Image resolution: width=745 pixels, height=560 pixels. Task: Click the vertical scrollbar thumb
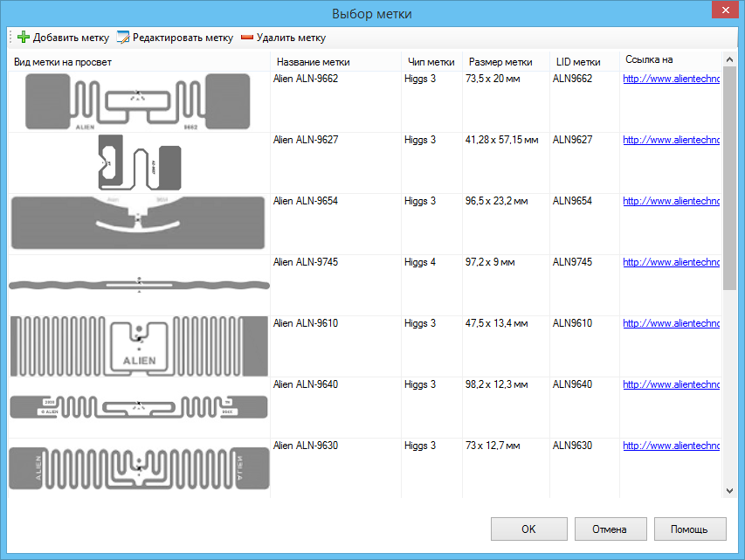730,178
